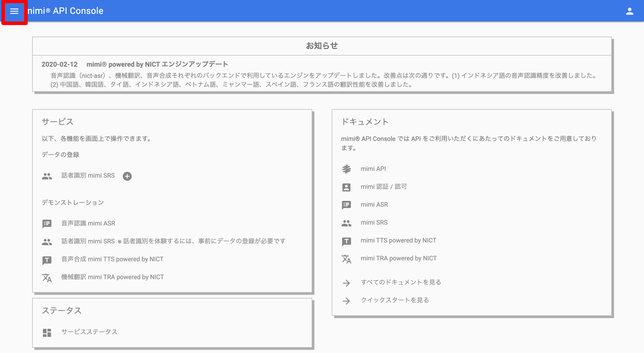
Task: Click the mimi 認証 / 認可 account icon
Action: pyautogui.click(x=346, y=187)
